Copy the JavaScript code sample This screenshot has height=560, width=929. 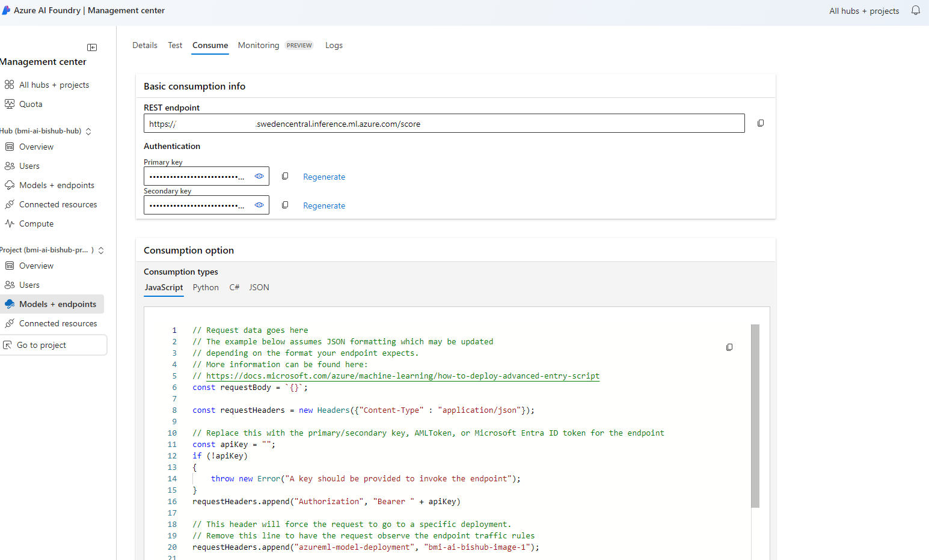[729, 347]
